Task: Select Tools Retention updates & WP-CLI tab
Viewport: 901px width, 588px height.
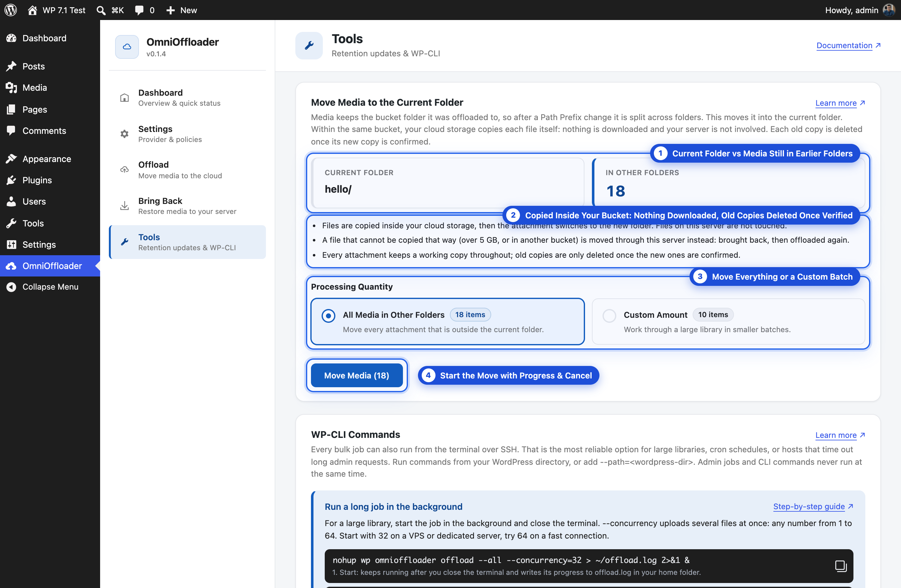Action: [x=187, y=242]
